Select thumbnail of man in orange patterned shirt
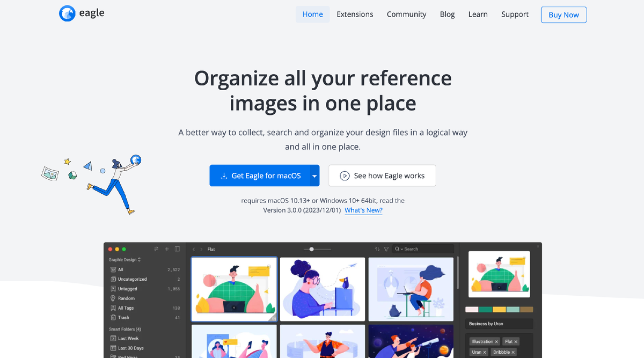The image size is (644, 358). point(323,341)
